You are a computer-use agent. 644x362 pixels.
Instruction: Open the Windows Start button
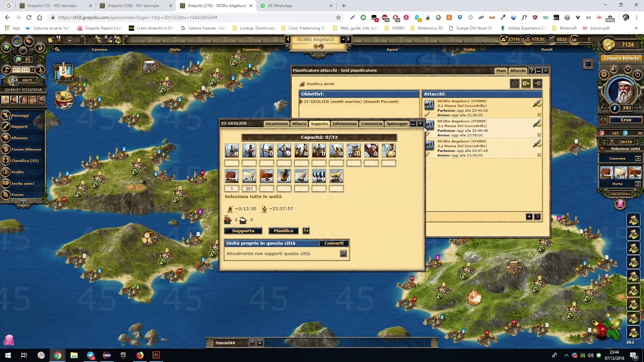tap(8, 355)
